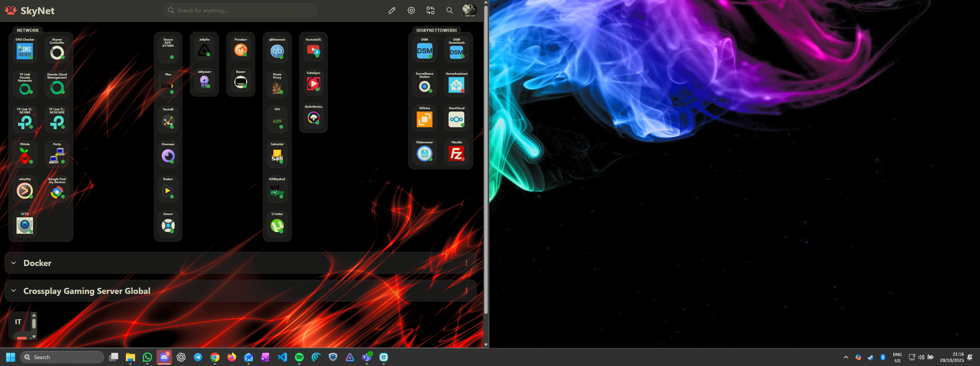Open the DSM Downloads tile
Image resolution: width=980 pixels, height=366 pixels.
(x=457, y=49)
